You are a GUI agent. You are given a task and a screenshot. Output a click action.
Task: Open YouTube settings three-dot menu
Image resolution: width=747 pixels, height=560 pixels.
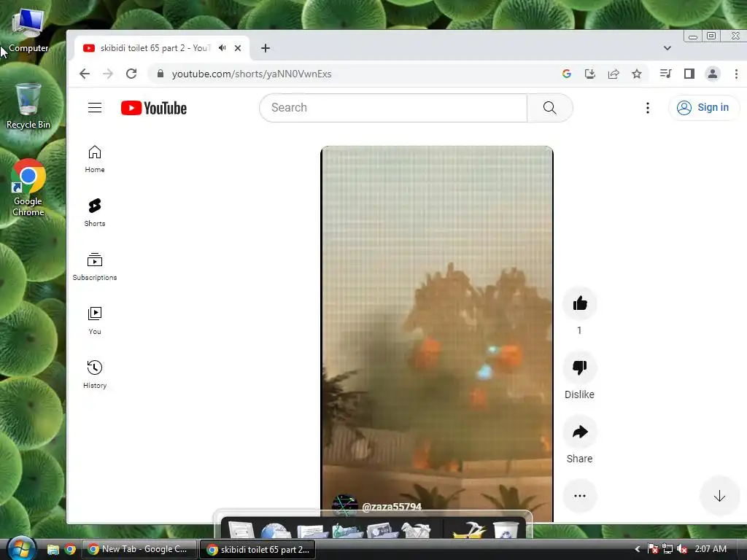tap(648, 108)
